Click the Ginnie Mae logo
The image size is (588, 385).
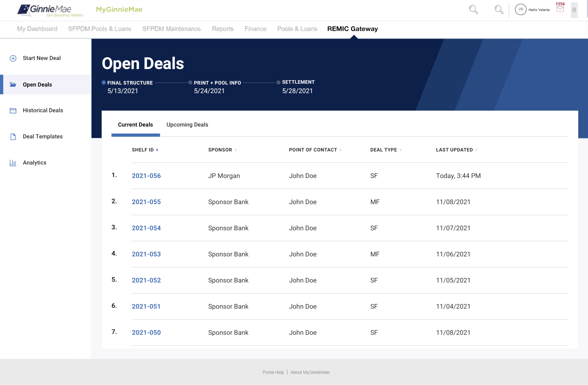[x=50, y=10]
